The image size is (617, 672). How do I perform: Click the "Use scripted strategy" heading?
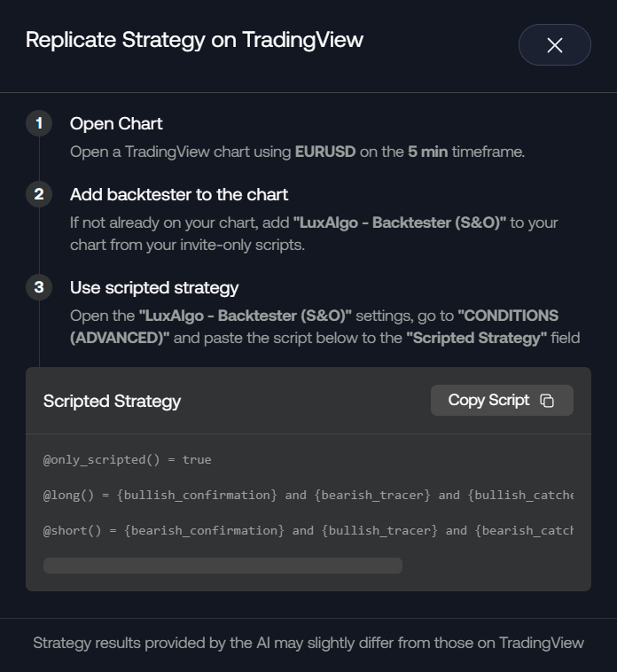[x=154, y=287]
